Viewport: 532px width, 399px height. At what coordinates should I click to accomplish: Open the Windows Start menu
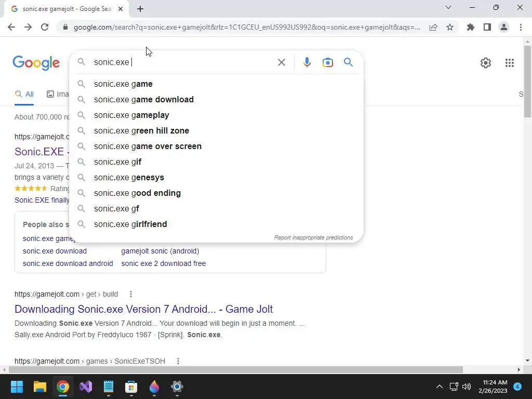point(17,387)
